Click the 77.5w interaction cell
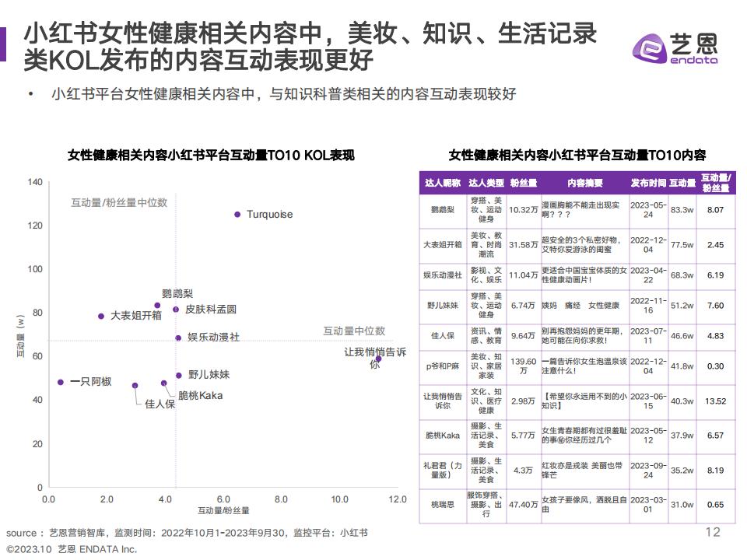747x560 pixels. tap(682, 245)
